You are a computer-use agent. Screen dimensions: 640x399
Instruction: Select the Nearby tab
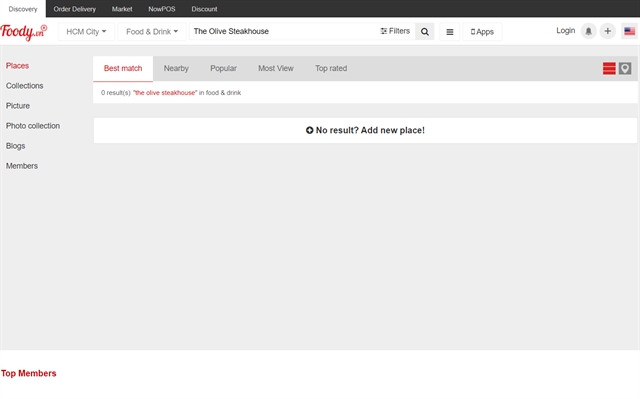(x=176, y=69)
